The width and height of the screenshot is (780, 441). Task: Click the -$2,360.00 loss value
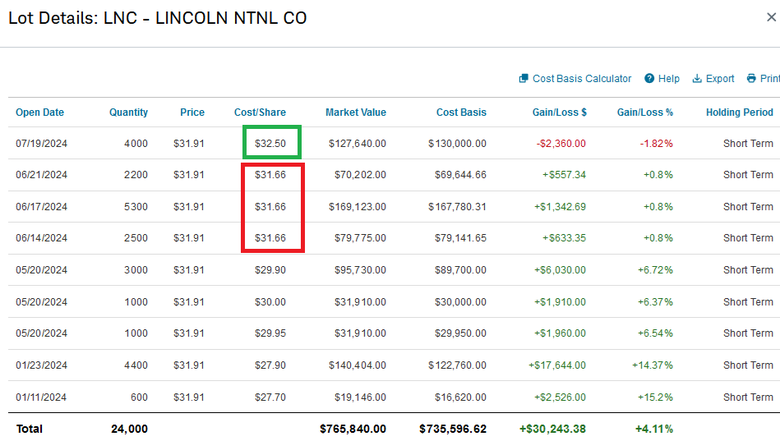(561, 144)
